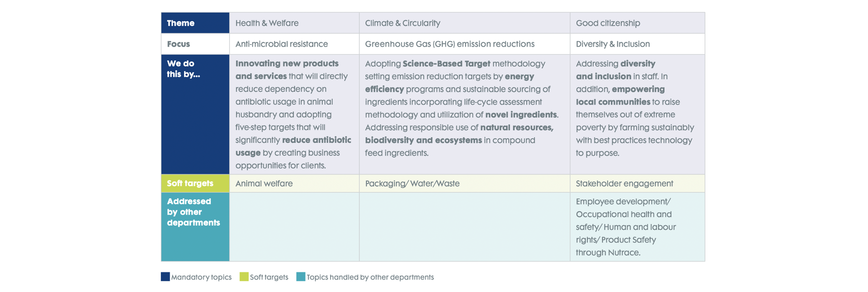Select the Health & Welfare theme cell
The image size is (868, 292).
pos(294,23)
